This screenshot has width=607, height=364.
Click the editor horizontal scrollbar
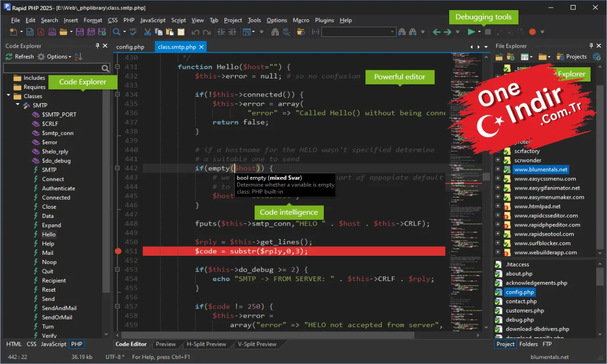coord(268,335)
